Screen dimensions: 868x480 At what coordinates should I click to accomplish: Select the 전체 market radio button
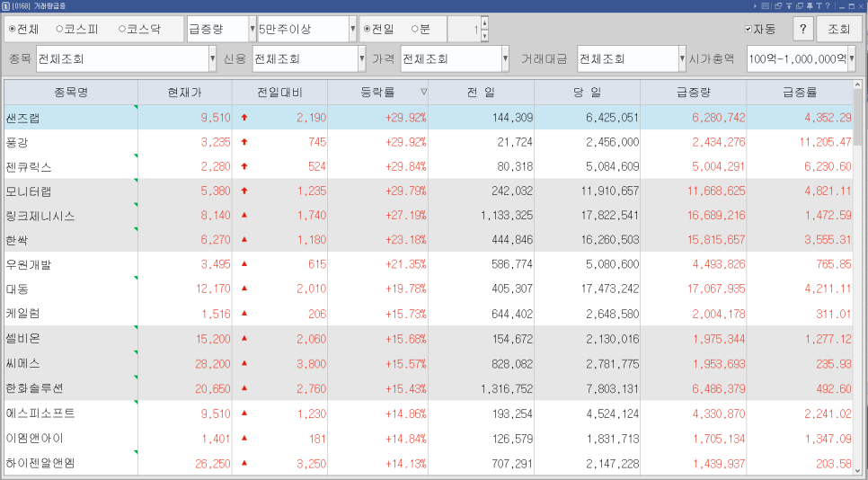pos(13,29)
